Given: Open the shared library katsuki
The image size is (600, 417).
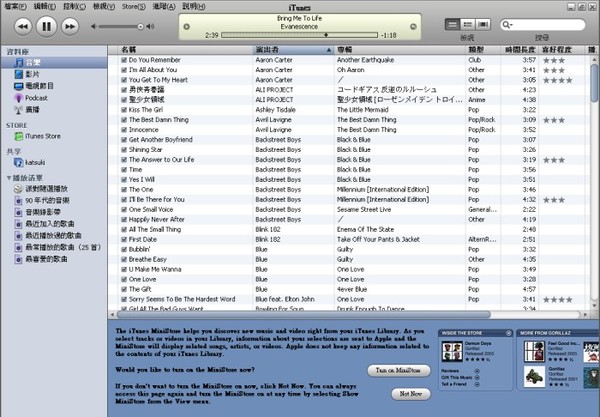Looking at the screenshot, I should tap(29, 163).
